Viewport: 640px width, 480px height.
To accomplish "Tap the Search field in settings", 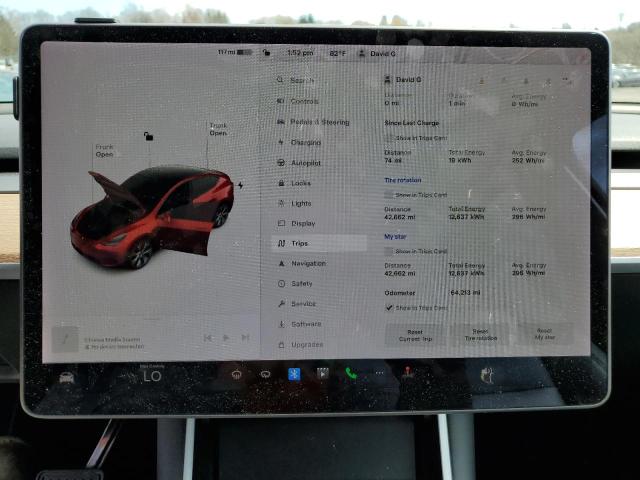I will pyautogui.click(x=302, y=80).
